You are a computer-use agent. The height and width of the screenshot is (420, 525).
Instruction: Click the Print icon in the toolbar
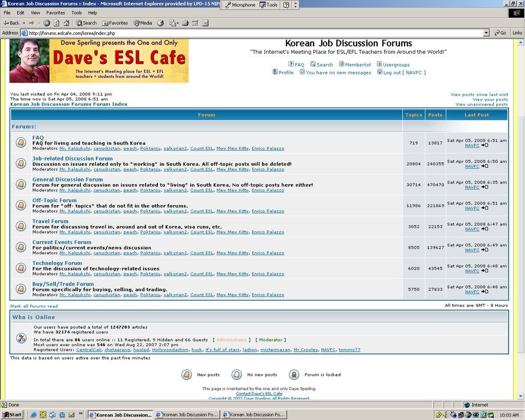click(185, 23)
